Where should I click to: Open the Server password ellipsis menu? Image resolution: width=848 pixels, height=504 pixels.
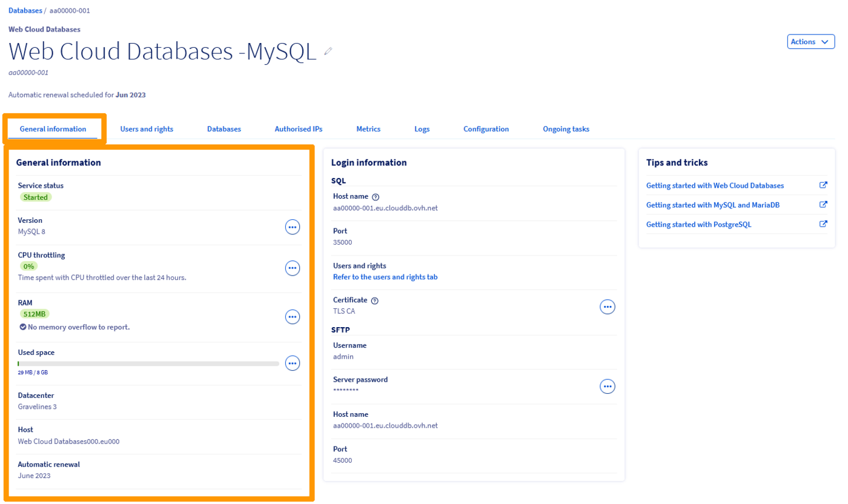[607, 386]
